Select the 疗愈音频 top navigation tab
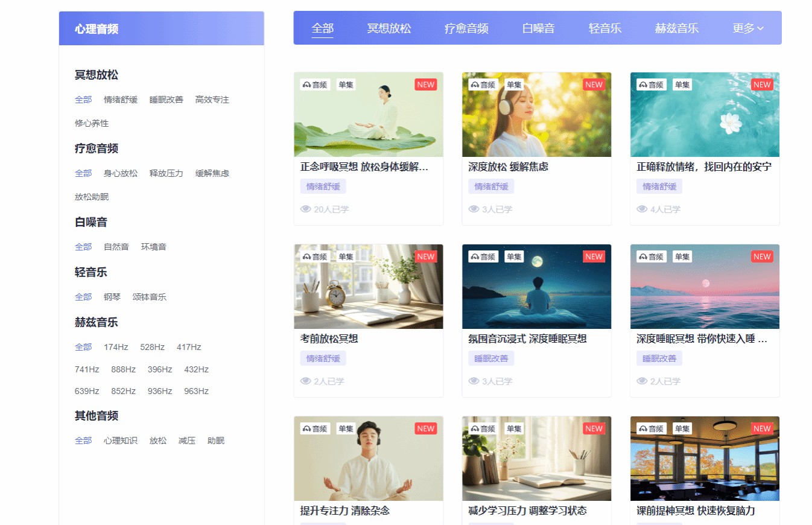Image resolution: width=812 pixels, height=525 pixels. [x=466, y=28]
